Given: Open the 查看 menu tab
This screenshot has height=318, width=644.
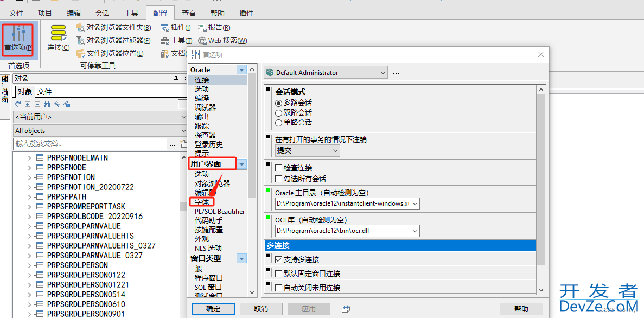Looking at the screenshot, I should coord(188,12).
